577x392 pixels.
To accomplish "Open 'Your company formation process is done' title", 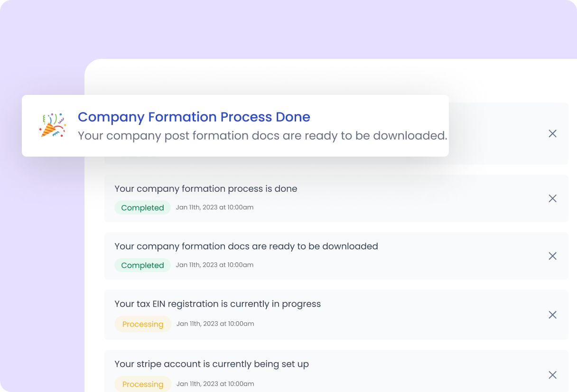I will (205, 189).
